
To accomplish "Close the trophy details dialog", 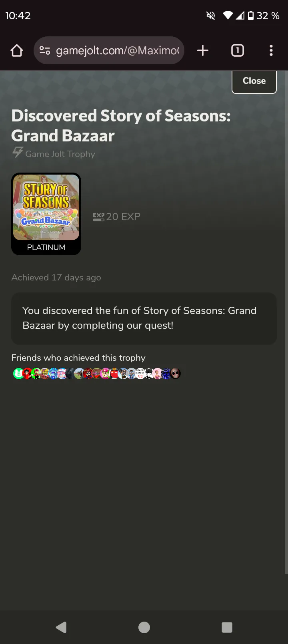I will coord(254,81).
